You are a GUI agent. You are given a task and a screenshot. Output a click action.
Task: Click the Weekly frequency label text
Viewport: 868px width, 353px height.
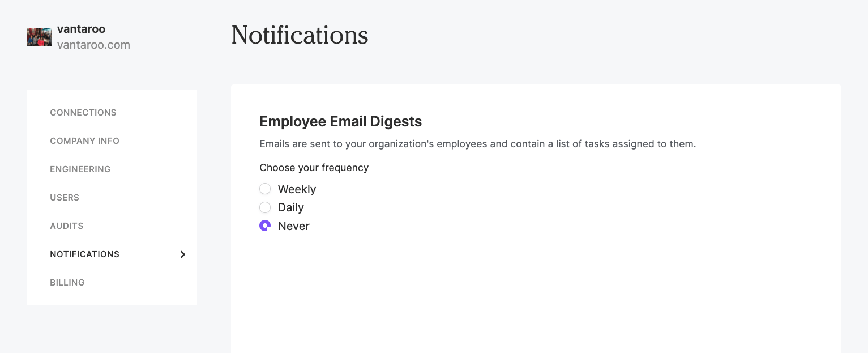[297, 189]
